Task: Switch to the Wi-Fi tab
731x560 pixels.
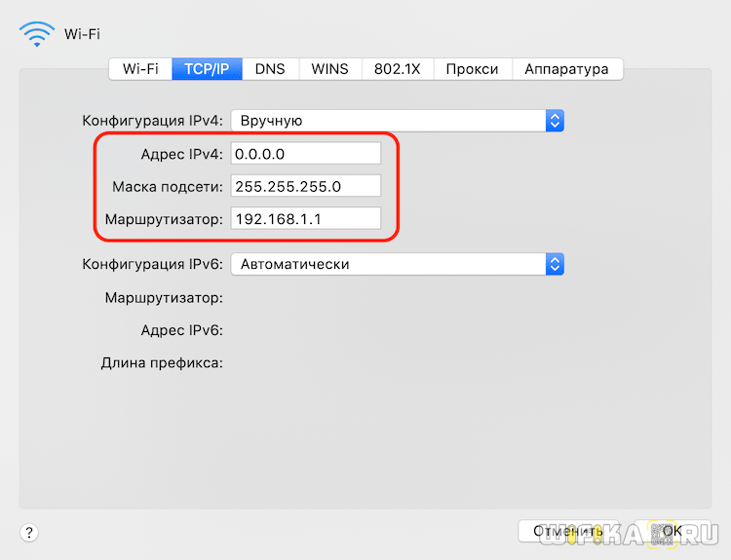Action: 140,69
